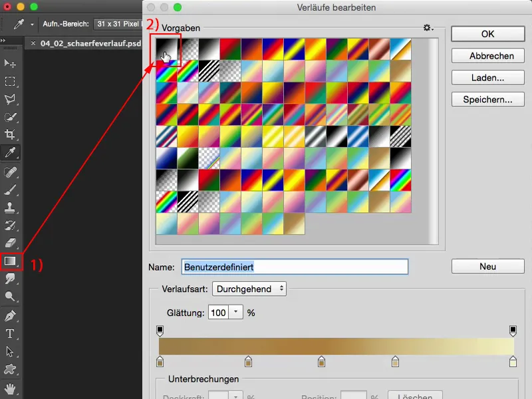Image resolution: width=532 pixels, height=399 pixels.
Task: Select the Quick Selection tool
Action: click(10, 117)
